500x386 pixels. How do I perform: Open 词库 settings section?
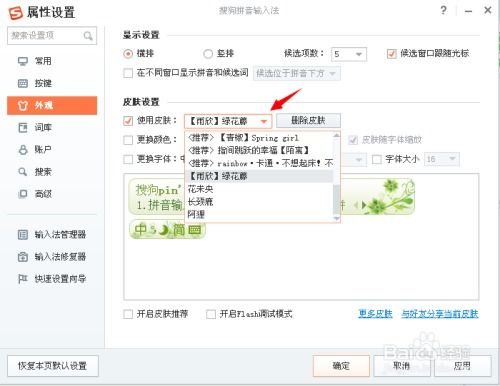pos(52,128)
